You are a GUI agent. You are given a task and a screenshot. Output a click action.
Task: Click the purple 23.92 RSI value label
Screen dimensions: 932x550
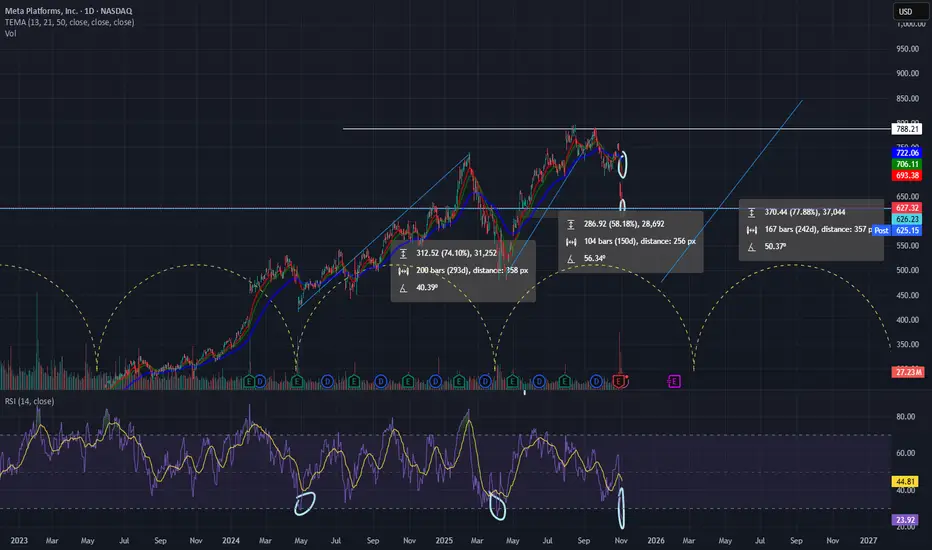click(x=905, y=520)
